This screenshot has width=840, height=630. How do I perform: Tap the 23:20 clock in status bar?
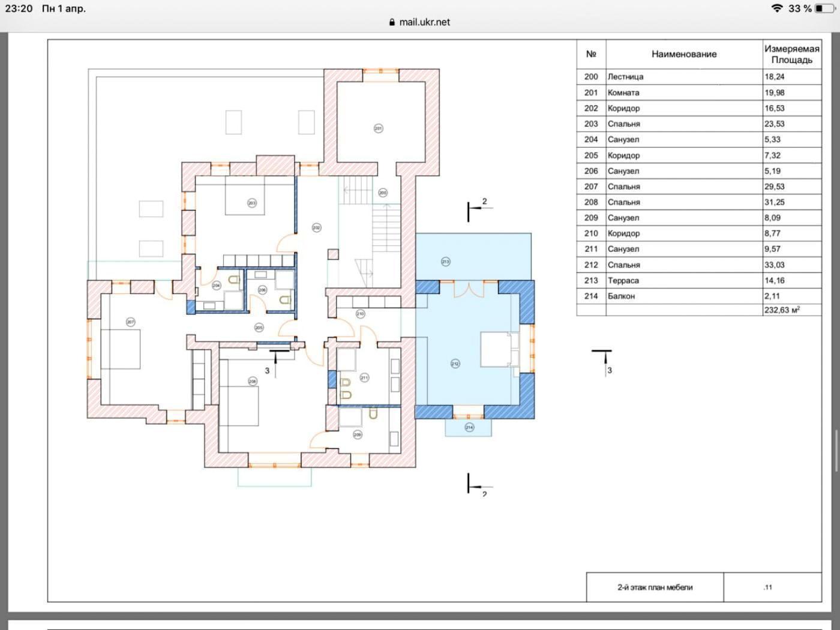[x=19, y=8]
